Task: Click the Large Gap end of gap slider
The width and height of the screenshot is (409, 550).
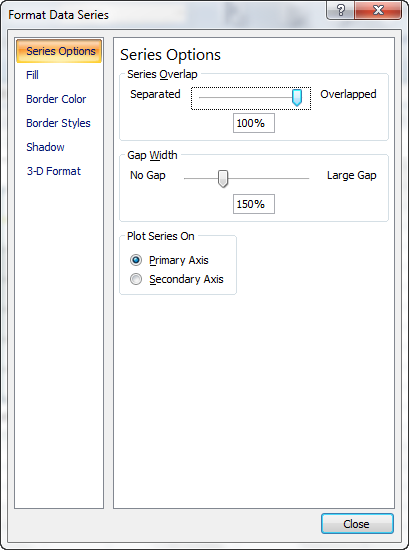Action: click(x=352, y=175)
